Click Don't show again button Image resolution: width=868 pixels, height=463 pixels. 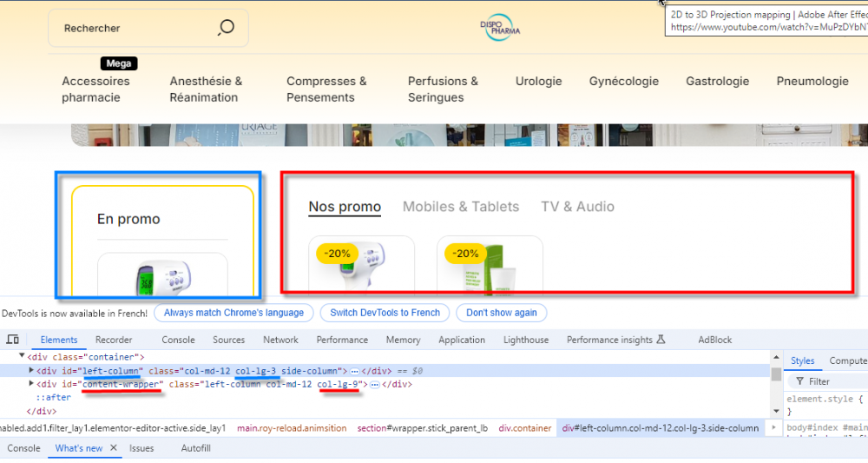point(502,313)
